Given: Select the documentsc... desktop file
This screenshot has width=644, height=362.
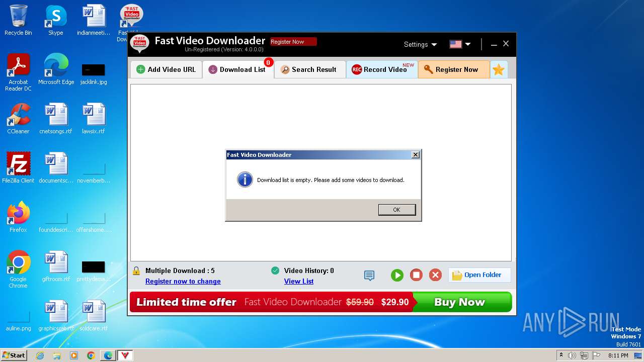Looking at the screenshot, I should coord(56,168).
